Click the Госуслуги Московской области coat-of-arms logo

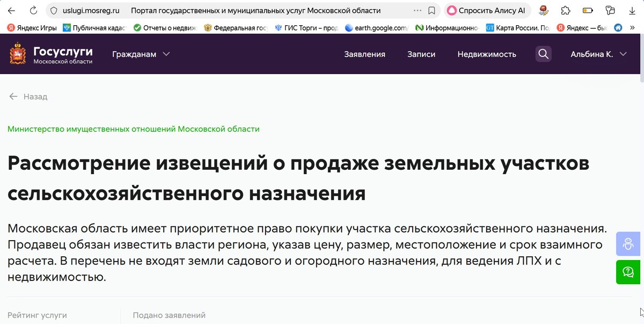coord(18,54)
